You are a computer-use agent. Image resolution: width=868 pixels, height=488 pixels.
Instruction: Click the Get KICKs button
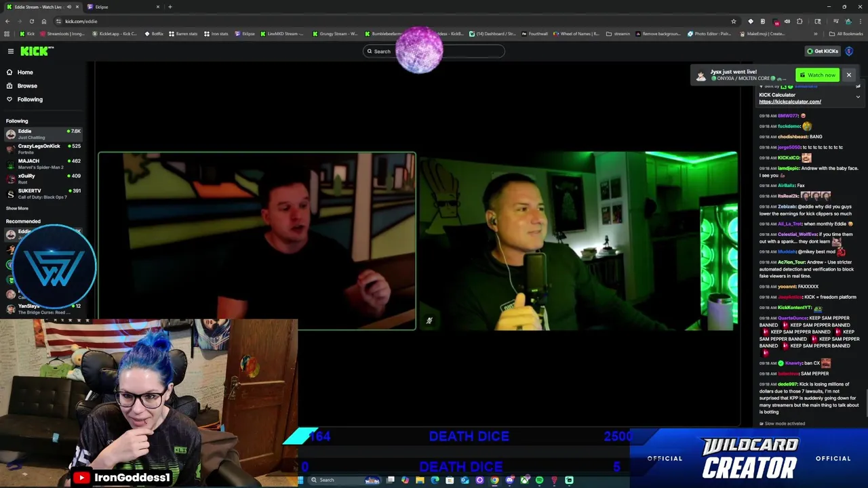point(823,51)
